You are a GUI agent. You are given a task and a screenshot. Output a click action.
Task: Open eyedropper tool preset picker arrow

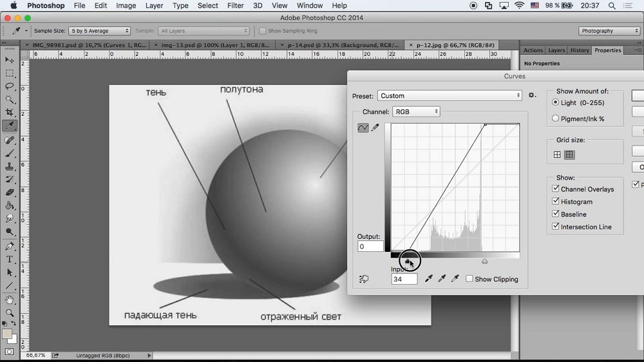(26, 31)
